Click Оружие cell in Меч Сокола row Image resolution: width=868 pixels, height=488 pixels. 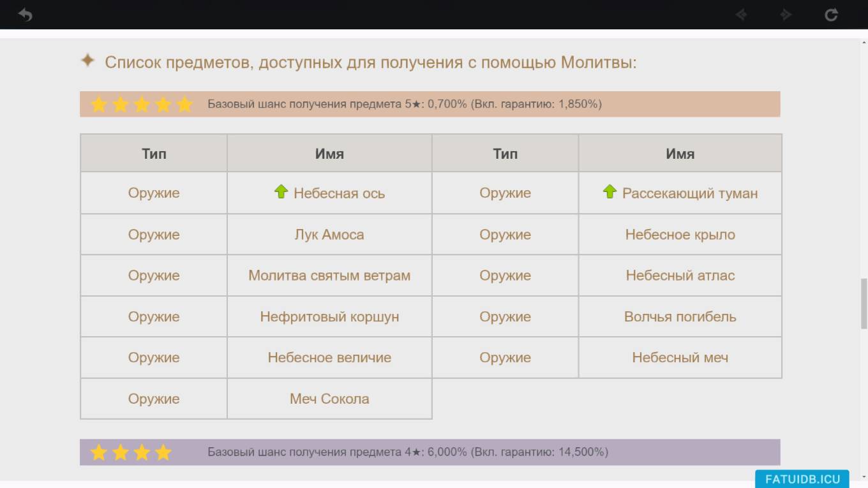(154, 399)
